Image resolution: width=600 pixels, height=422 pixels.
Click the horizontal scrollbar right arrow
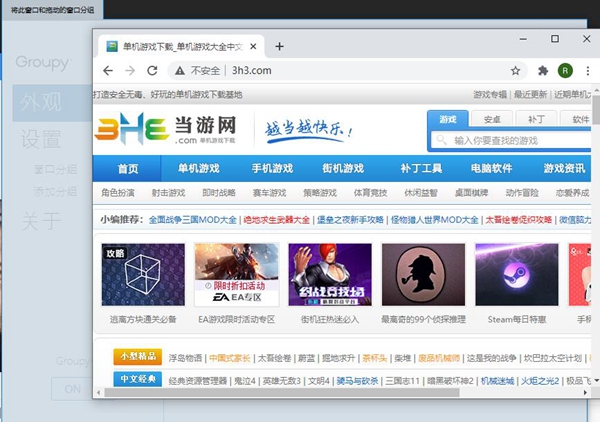pyautogui.click(x=585, y=393)
